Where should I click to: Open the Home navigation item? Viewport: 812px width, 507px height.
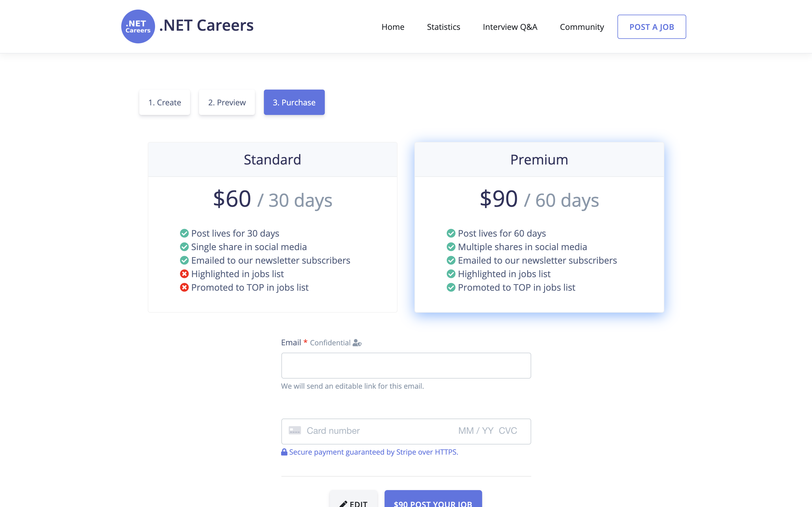point(392,26)
